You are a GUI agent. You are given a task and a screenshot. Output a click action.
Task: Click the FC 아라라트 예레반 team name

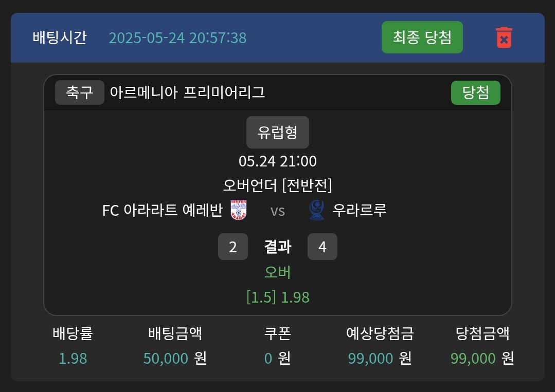(163, 210)
